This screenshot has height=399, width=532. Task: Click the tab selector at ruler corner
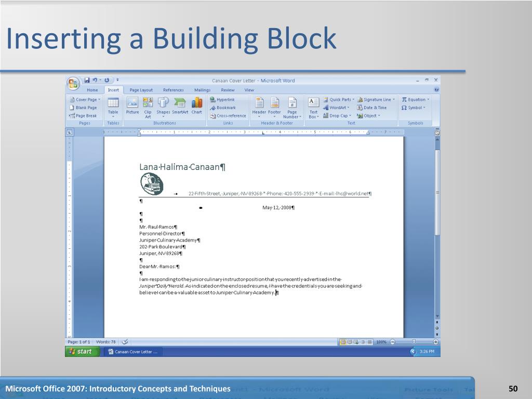coord(69,132)
